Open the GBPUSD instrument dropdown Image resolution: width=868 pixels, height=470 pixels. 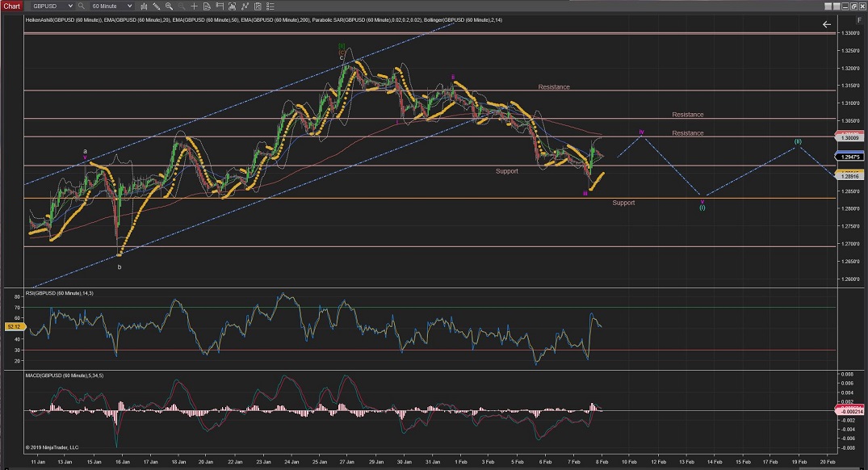pyautogui.click(x=52, y=6)
